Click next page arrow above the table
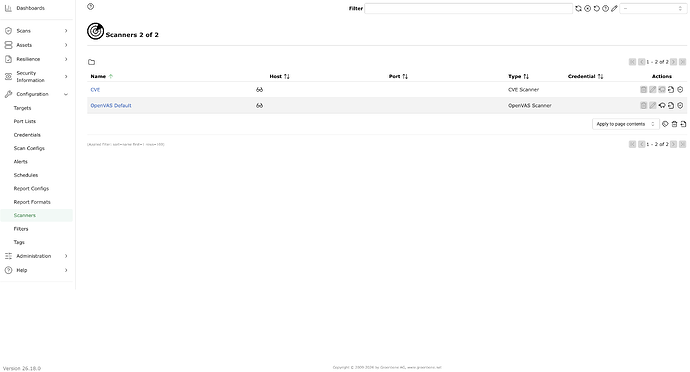This screenshot has width=690, height=372. [673, 62]
